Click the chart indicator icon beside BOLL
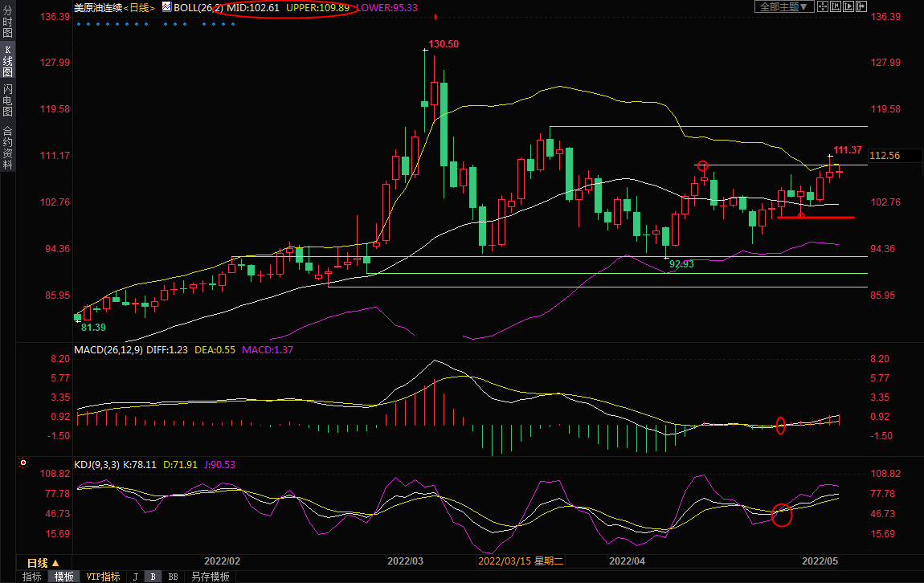 (x=166, y=6)
